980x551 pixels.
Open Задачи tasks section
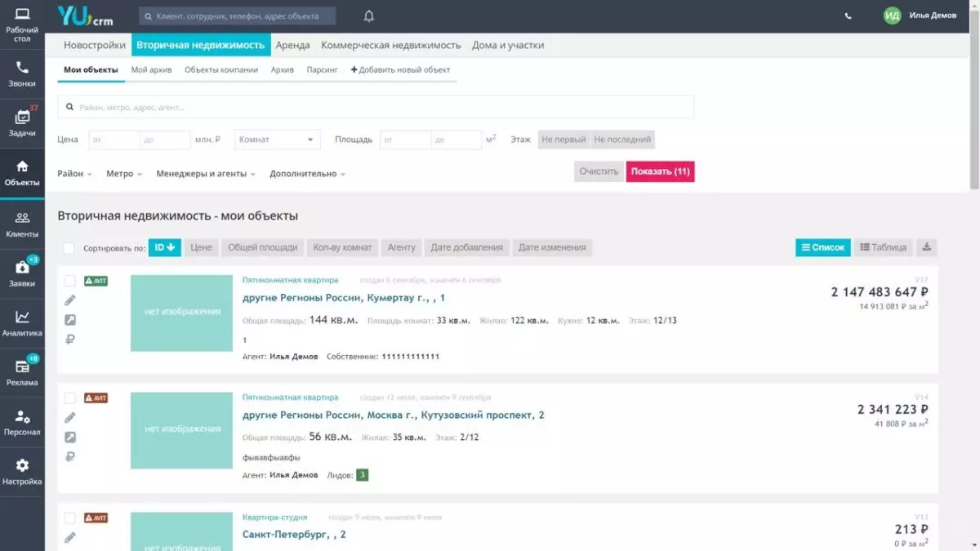coord(22,123)
